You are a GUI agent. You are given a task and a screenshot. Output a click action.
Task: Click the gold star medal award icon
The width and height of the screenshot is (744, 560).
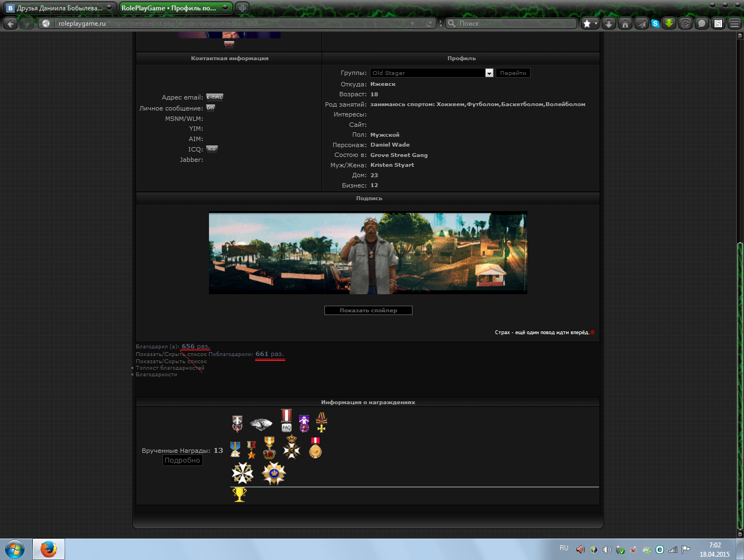252,450
